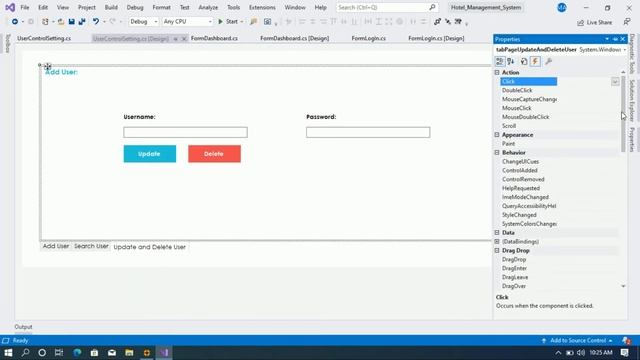Open the Toolbox side tab

(x=8, y=44)
